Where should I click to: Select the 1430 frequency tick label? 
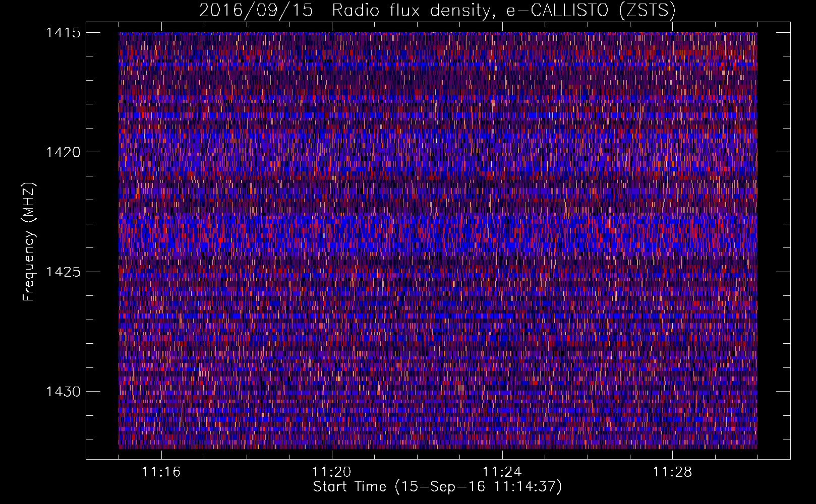pyautogui.click(x=63, y=392)
